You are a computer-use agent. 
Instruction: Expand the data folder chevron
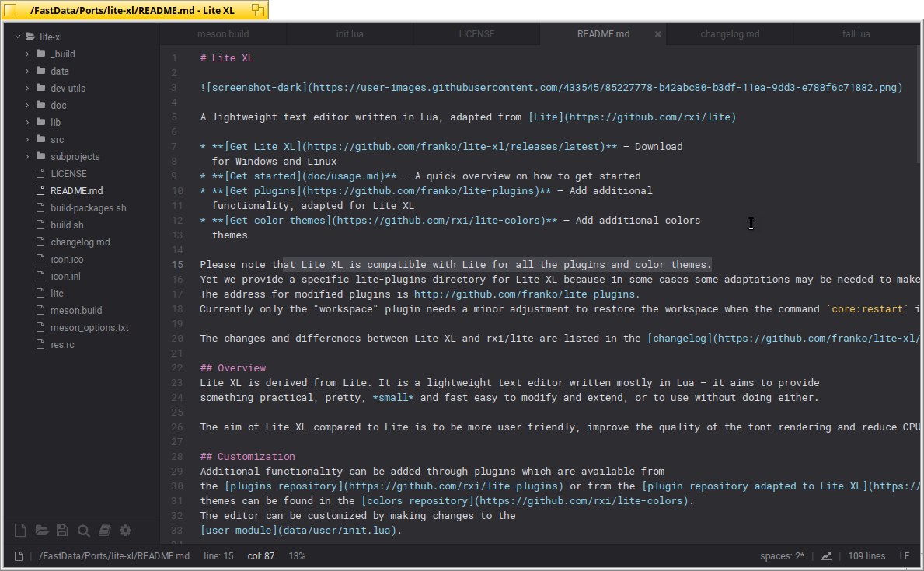pos(27,71)
